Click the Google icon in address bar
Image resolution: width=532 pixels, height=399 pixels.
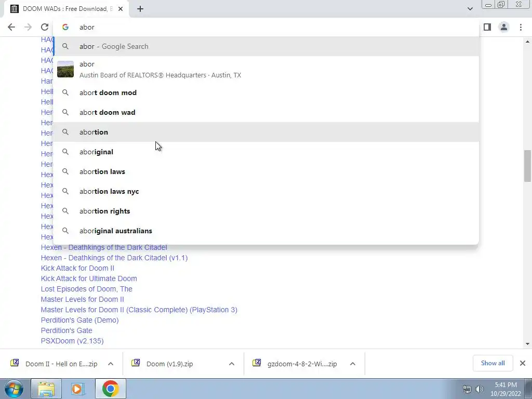pos(65,27)
